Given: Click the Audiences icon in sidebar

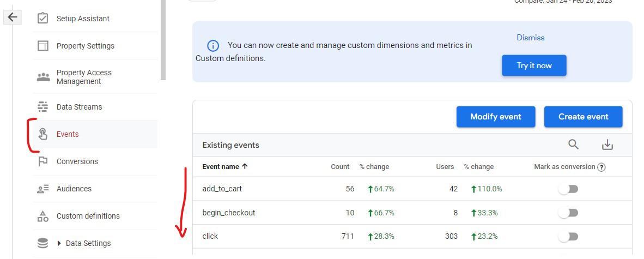Looking at the screenshot, I should click(x=42, y=189).
